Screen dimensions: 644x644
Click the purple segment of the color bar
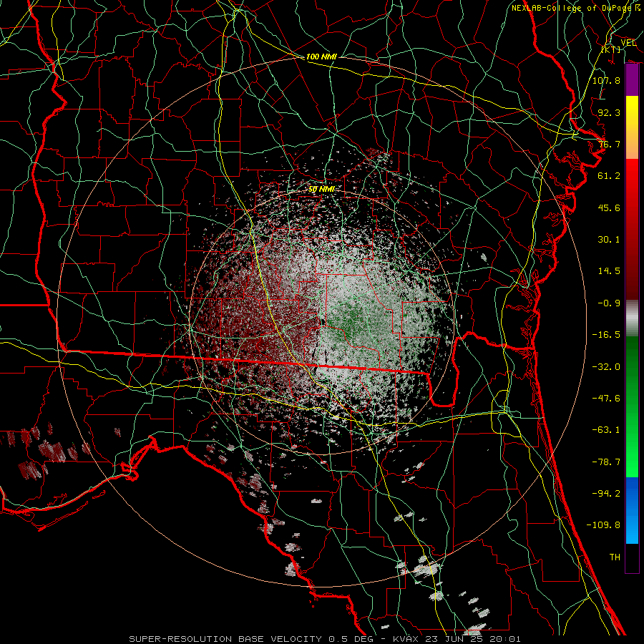(x=632, y=80)
